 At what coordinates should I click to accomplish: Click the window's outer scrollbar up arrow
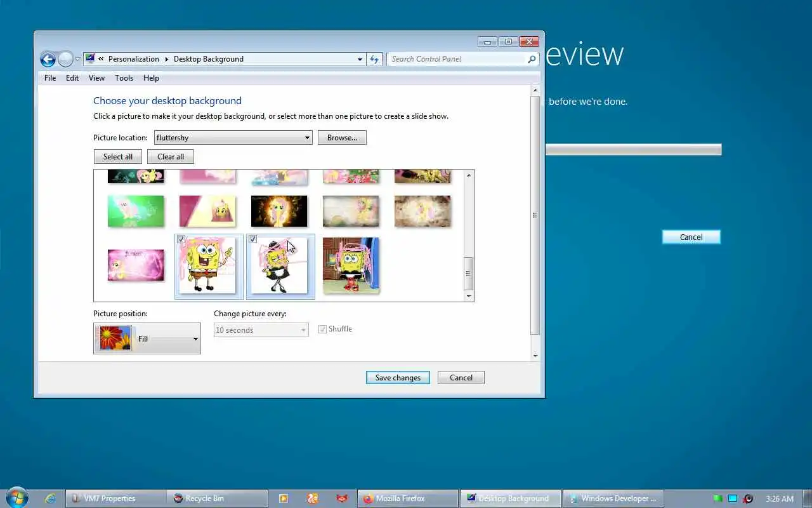[535, 91]
